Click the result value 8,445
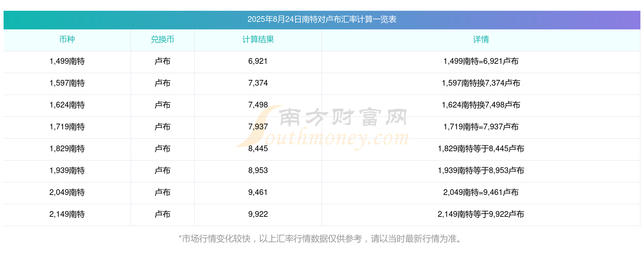The height and width of the screenshot is (258, 644). pyautogui.click(x=258, y=149)
